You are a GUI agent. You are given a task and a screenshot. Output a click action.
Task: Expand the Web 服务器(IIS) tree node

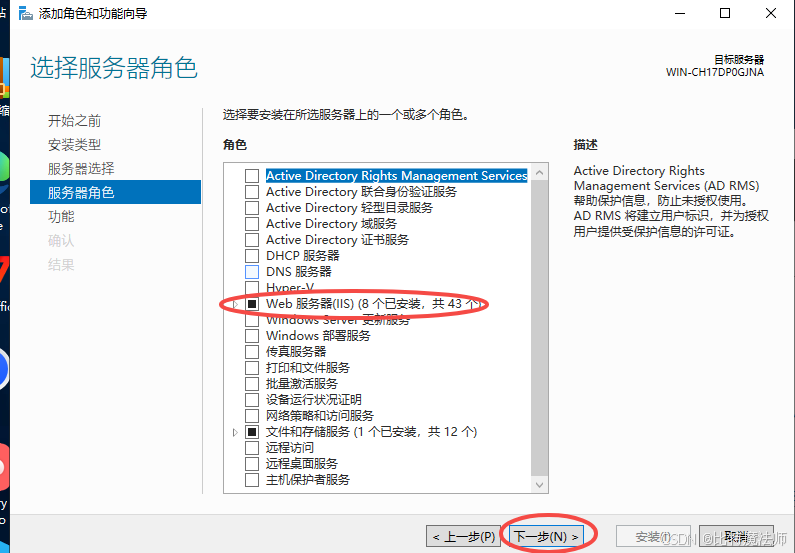pos(235,304)
